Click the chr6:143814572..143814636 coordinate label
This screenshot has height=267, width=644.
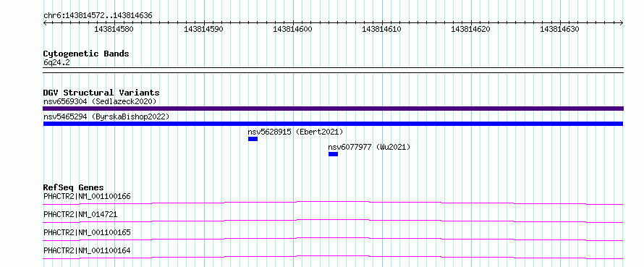[98, 16]
